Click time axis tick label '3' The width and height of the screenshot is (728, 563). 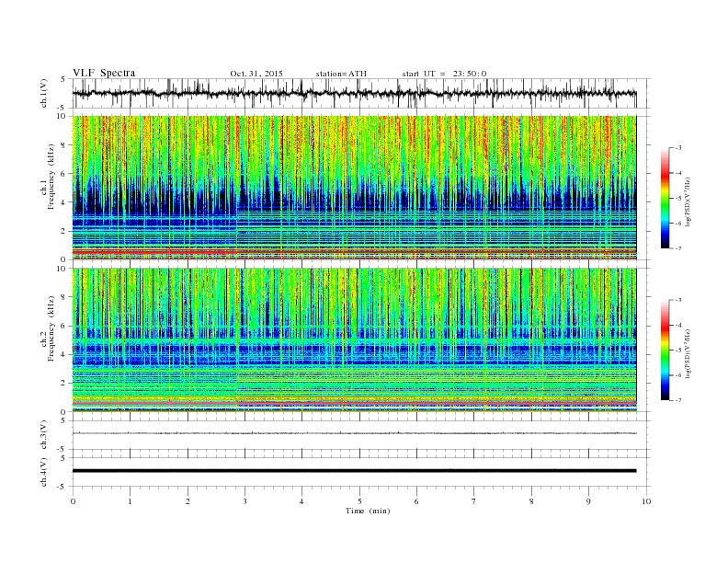click(x=245, y=501)
